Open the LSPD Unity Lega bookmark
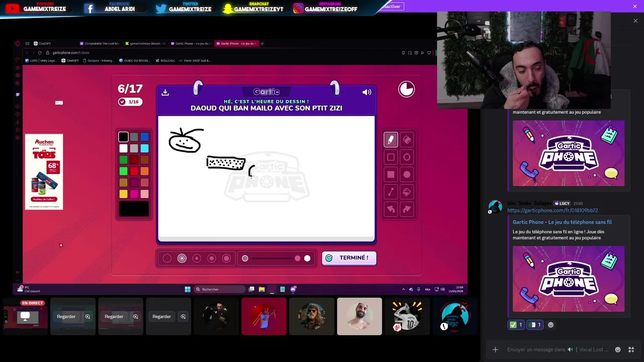The width and height of the screenshot is (644, 362). coord(41,60)
